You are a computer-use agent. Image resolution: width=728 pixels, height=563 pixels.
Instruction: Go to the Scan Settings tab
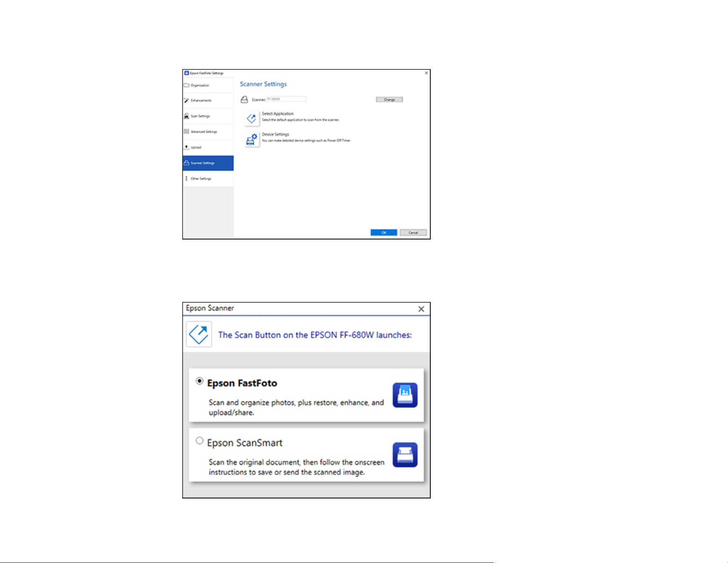tap(208, 116)
